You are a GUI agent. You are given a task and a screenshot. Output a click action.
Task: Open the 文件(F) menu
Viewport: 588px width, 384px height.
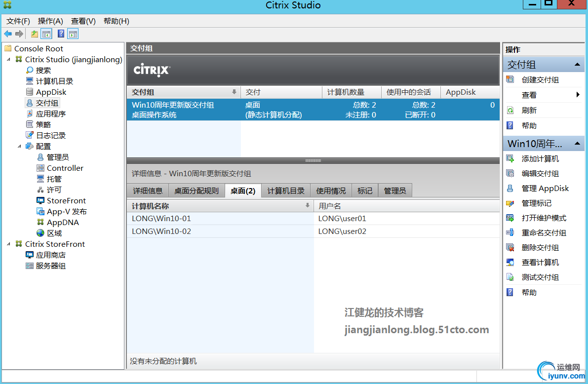point(18,21)
